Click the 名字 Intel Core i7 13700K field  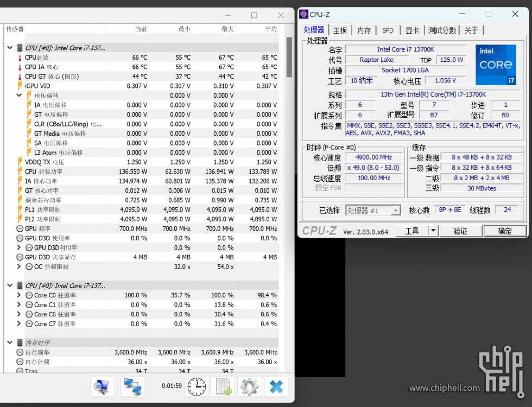coord(406,49)
